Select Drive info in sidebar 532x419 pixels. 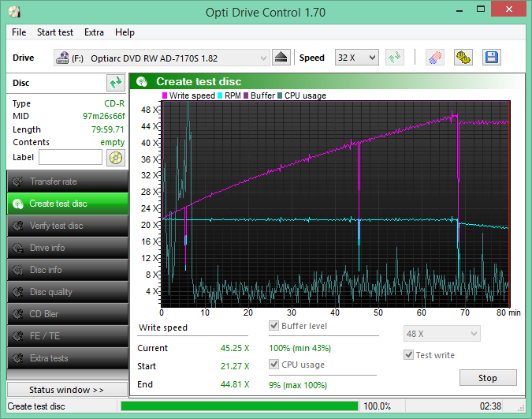[68, 248]
